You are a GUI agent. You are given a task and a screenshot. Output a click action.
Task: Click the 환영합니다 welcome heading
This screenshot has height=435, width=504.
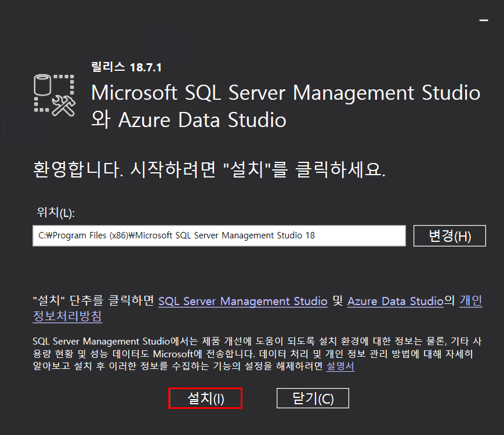(x=209, y=169)
